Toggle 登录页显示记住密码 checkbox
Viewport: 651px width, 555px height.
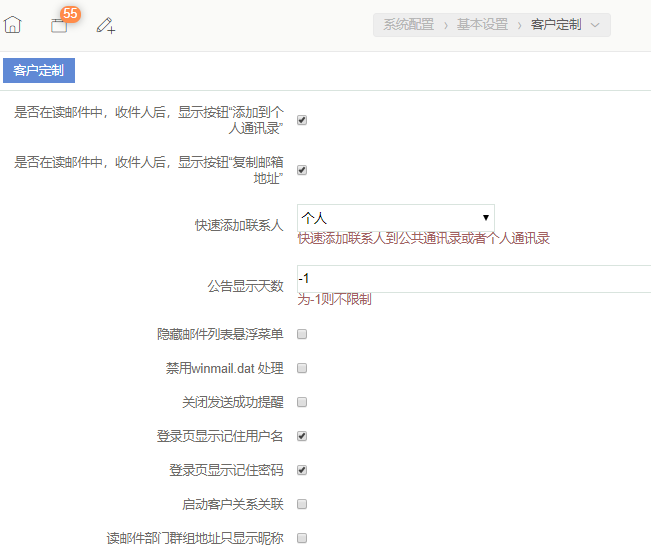tap(302, 470)
